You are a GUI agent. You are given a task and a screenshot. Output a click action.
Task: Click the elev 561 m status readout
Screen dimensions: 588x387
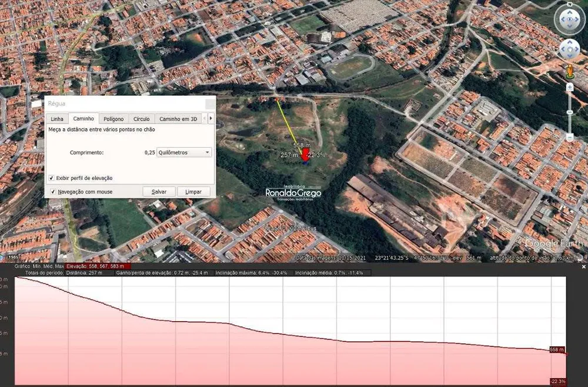[467, 258]
